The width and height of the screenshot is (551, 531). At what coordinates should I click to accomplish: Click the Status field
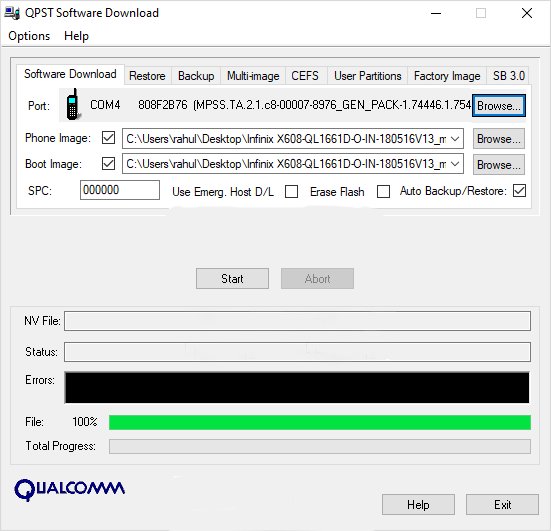click(297, 352)
